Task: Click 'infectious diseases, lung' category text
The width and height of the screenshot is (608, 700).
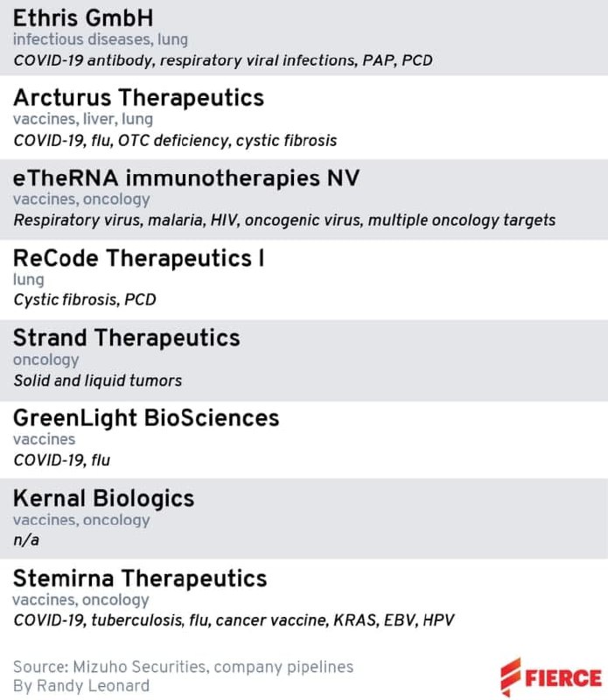Action: (101, 39)
